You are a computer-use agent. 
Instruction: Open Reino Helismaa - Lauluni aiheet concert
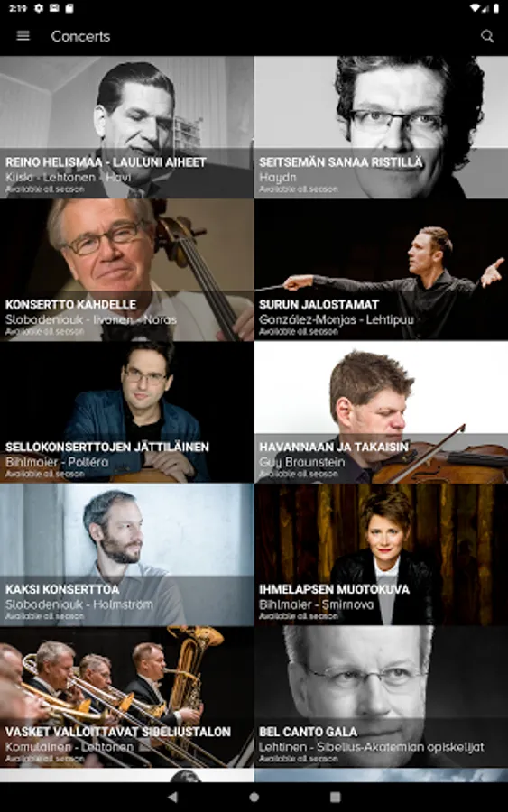pyautogui.click(x=127, y=127)
